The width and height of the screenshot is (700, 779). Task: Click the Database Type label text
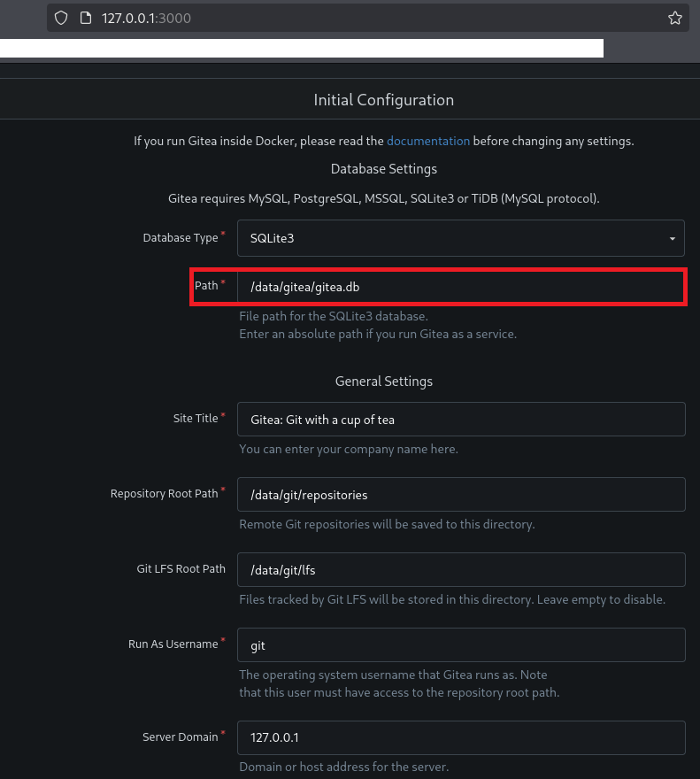180,238
